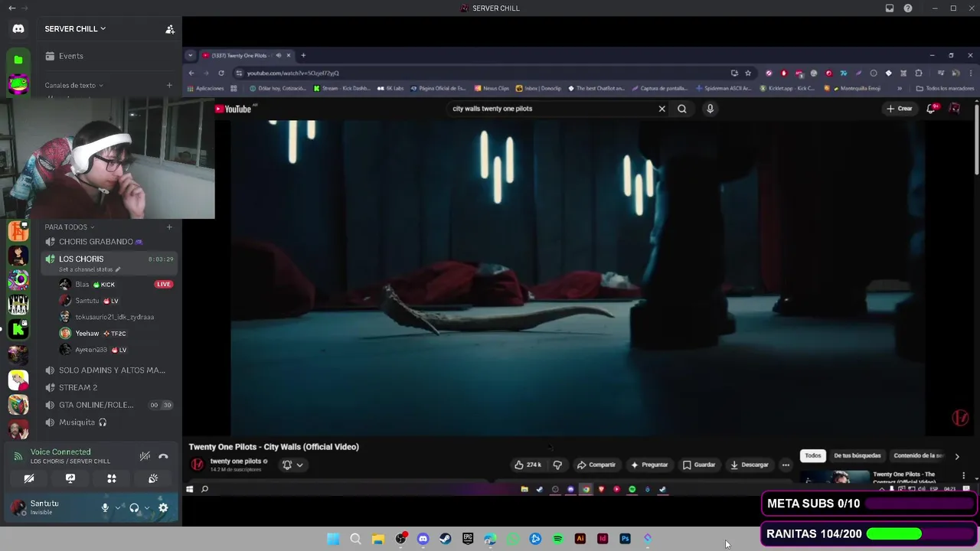Open subscription notification bell dropdown
This screenshot has width=980, height=551.
tap(292, 465)
